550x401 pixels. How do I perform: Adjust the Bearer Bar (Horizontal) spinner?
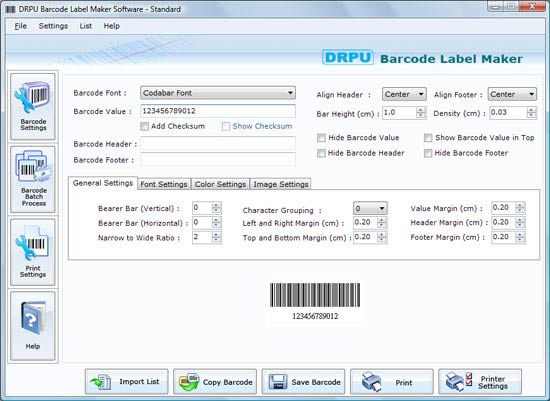[216, 222]
